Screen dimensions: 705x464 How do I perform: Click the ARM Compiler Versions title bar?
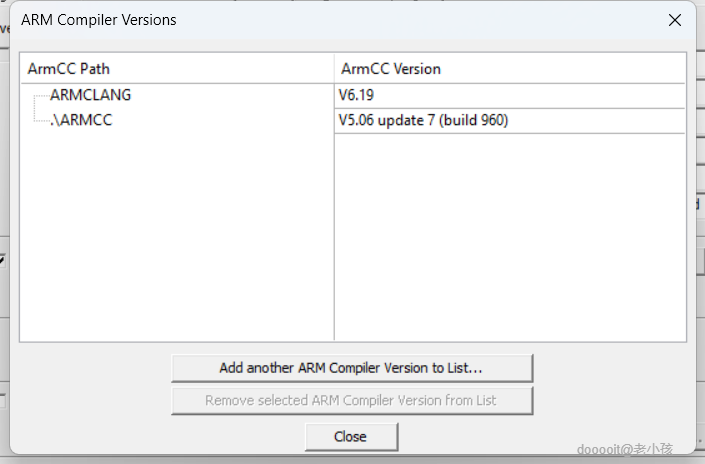(x=300, y=20)
